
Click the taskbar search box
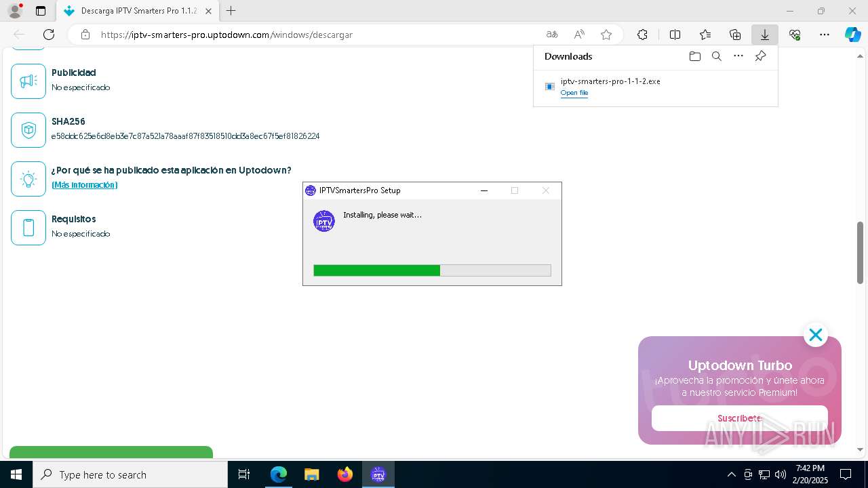click(x=130, y=474)
